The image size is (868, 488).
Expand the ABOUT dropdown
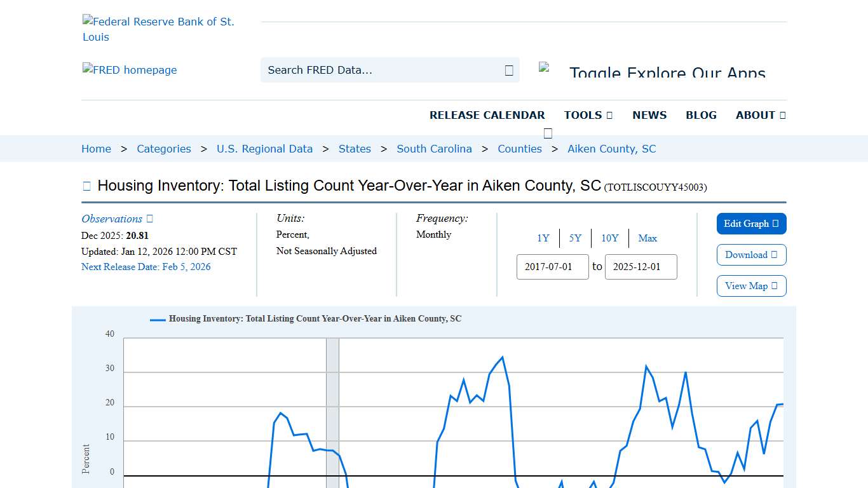(760, 115)
